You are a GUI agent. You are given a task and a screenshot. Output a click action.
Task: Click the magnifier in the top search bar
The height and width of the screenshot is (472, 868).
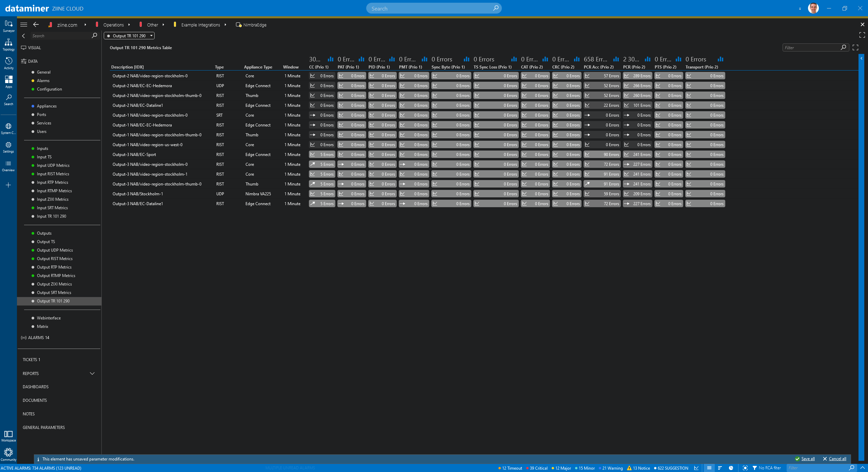(495, 8)
